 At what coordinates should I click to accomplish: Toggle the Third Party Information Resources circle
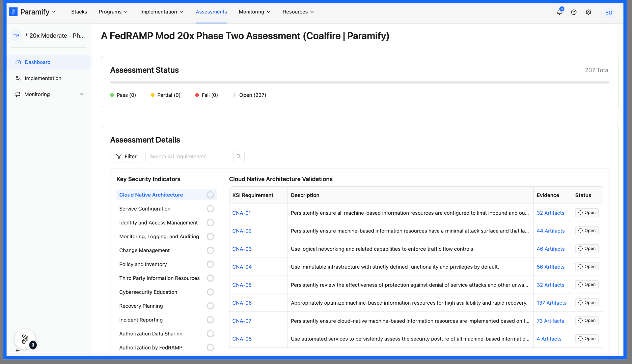click(x=210, y=278)
